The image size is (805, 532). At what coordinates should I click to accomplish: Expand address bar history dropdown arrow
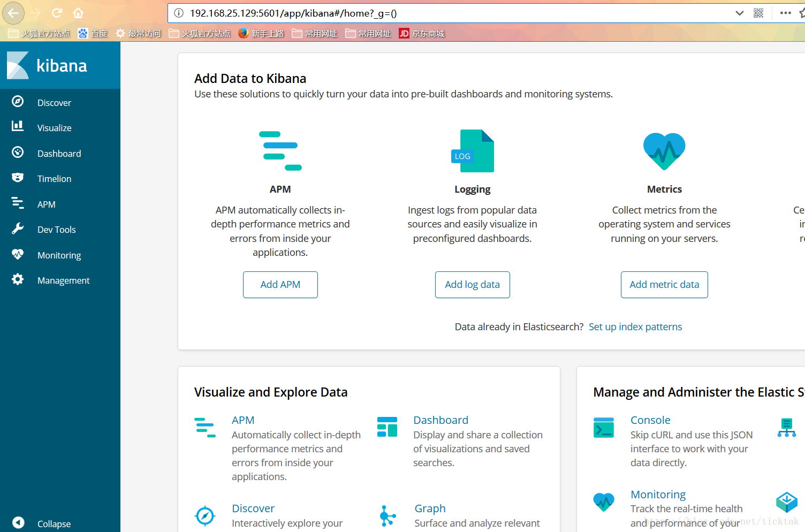pos(740,13)
